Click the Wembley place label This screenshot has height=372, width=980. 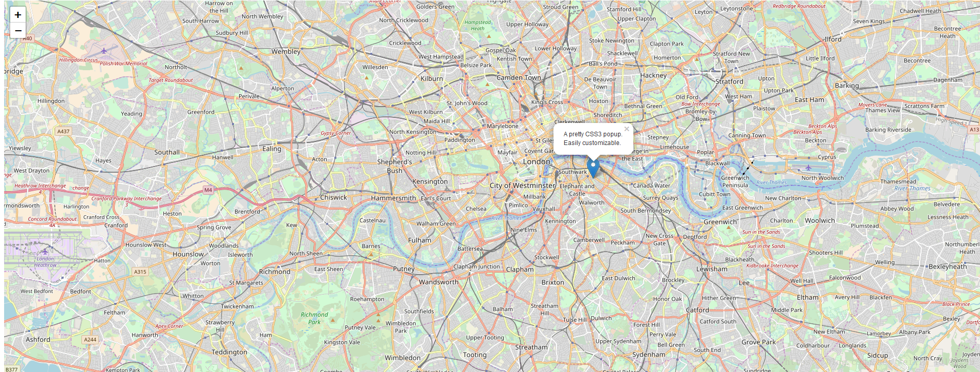click(286, 52)
